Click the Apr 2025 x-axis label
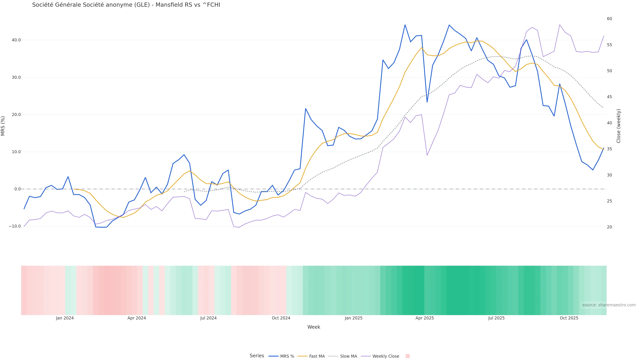Screen dimensions: 644x362 tap(424, 318)
